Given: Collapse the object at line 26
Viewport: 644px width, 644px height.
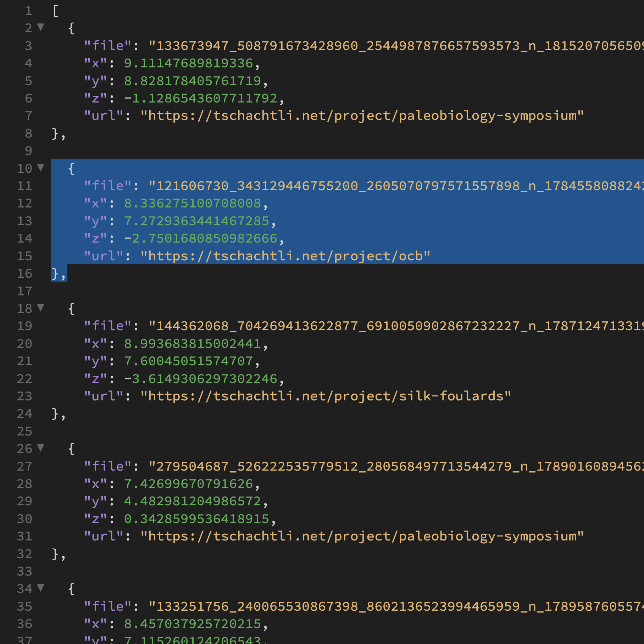Looking at the screenshot, I should coord(41,448).
